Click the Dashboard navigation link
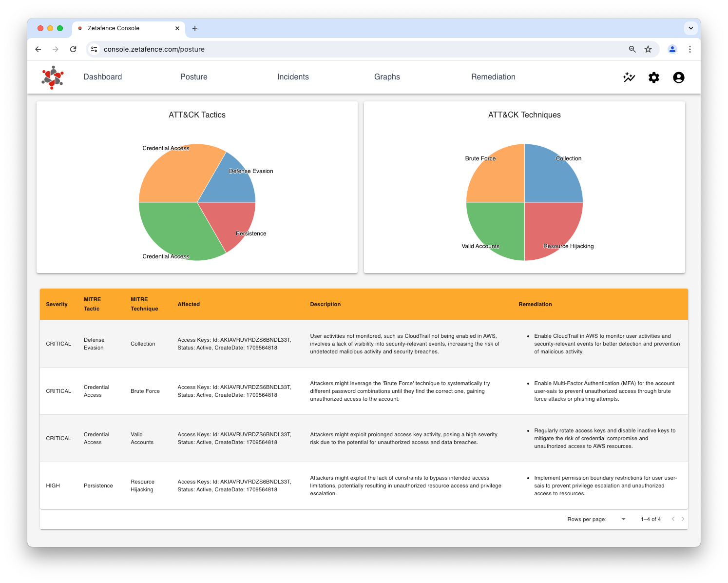 point(103,77)
